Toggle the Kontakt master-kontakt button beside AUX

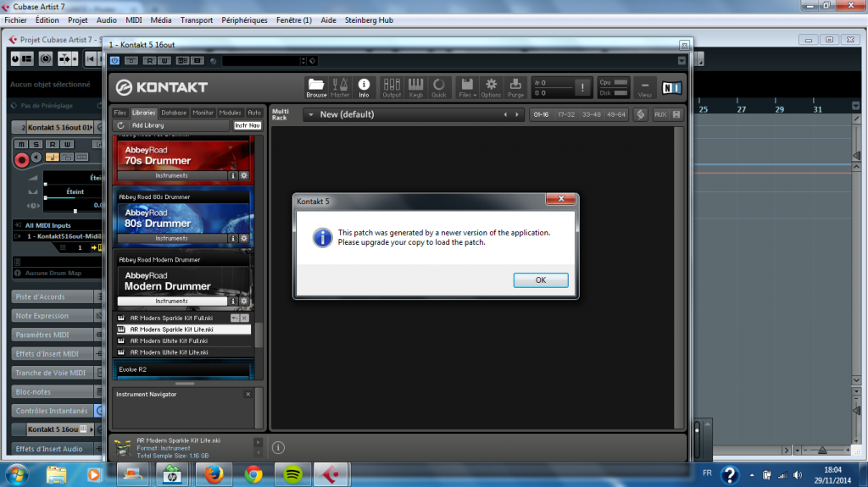[641, 114]
